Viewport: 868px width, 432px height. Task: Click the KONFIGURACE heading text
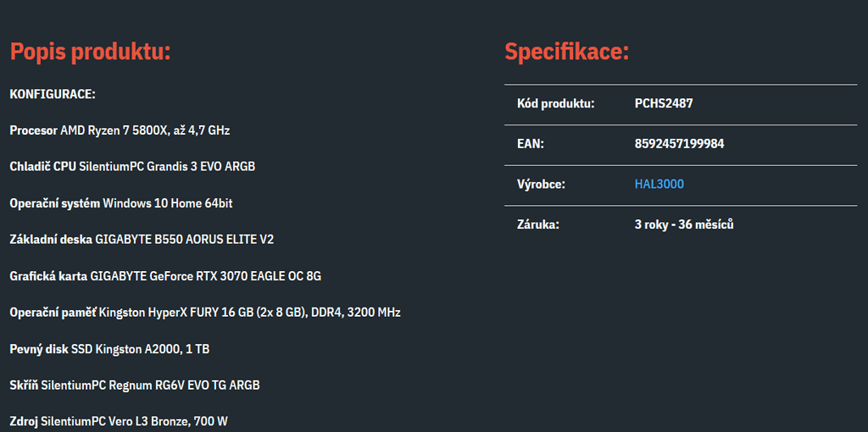[53, 94]
